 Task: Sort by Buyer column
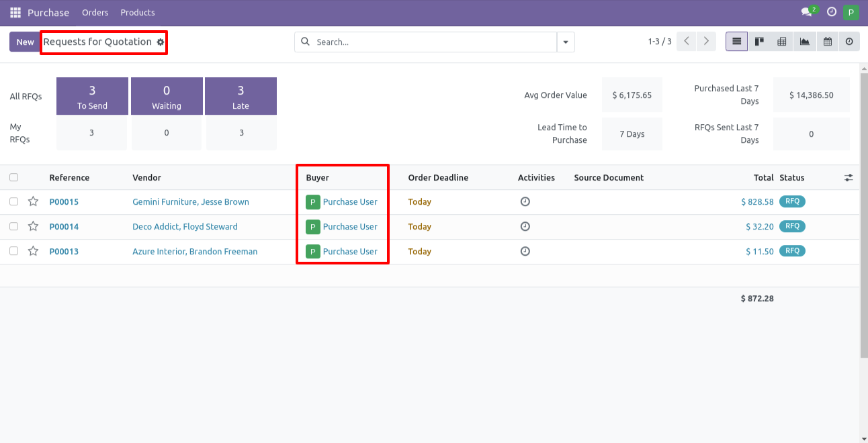coord(318,178)
